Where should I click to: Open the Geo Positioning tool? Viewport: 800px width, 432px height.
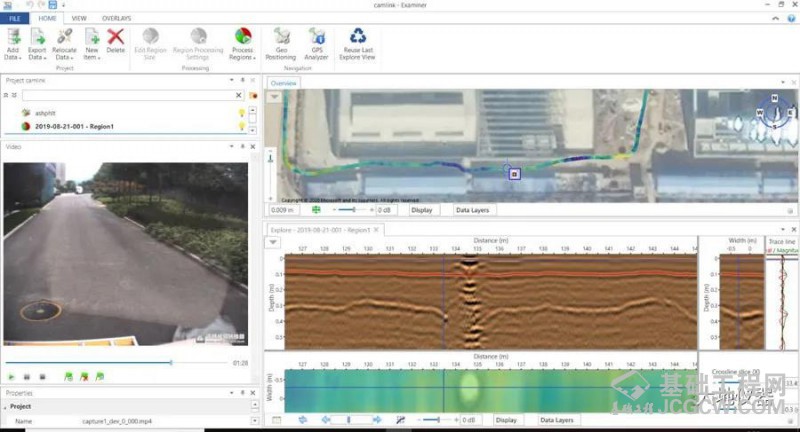pyautogui.click(x=282, y=36)
